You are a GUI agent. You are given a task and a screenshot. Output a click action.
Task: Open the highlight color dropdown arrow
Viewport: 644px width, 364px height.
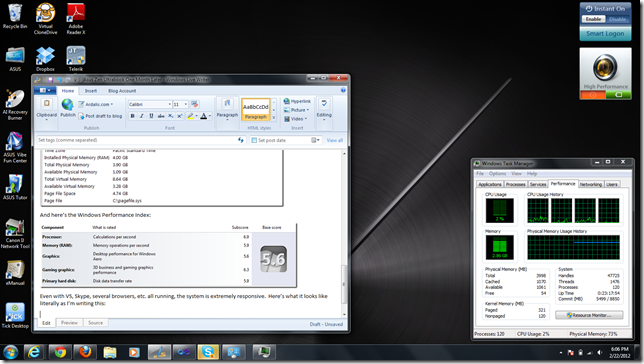pyautogui.click(x=196, y=116)
